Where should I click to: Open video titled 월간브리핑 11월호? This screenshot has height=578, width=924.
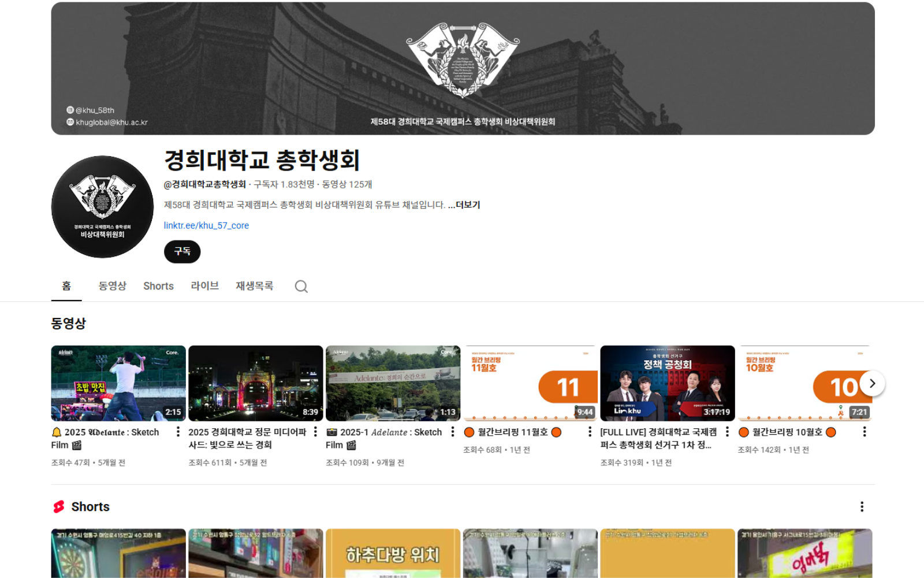[512, 432]
